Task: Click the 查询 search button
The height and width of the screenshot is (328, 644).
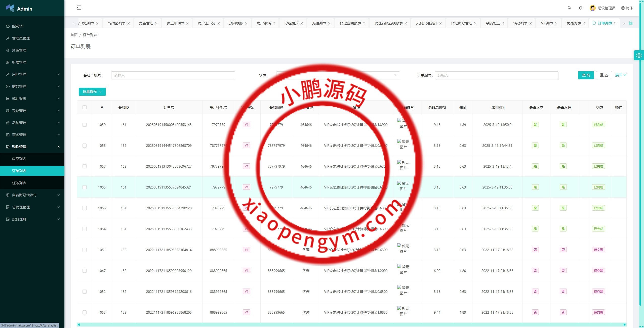Action: pyautogui.click(x=586, y=75)
